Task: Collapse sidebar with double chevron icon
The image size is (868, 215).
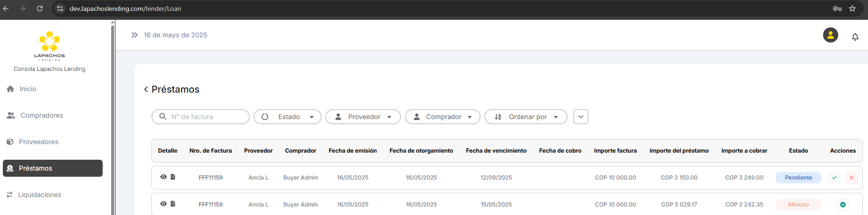Action: (x=134, y=35)
